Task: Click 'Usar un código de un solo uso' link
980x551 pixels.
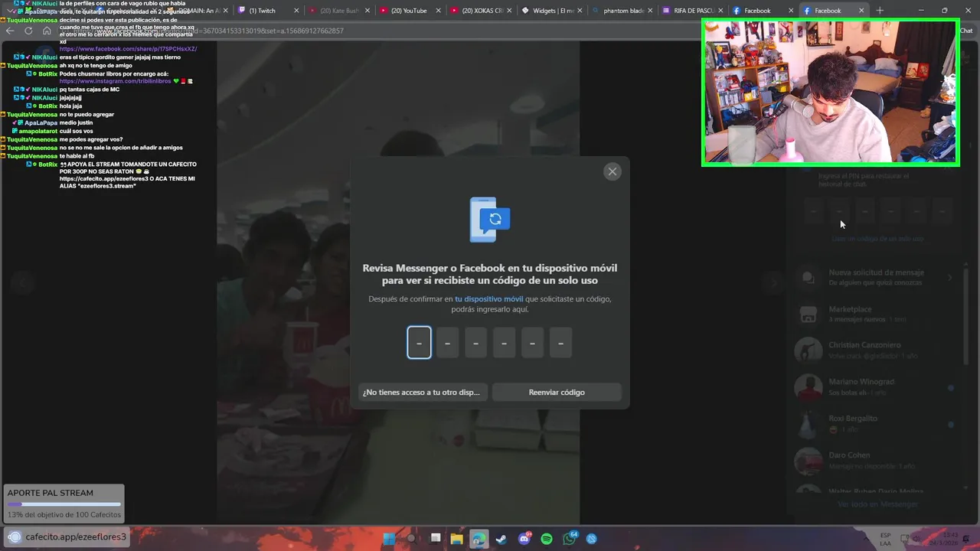Action: [x=877, y=239]
